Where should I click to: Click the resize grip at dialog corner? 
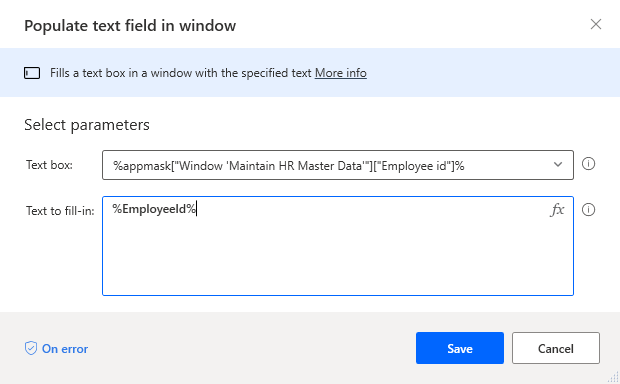(x=613, y=377)
